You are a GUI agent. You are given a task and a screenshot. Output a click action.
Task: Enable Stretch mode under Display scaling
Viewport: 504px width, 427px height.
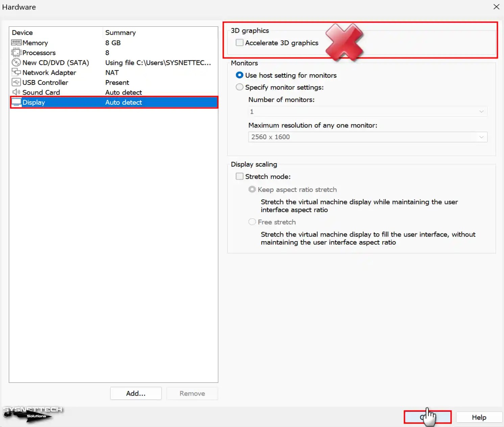(x=239, y=176)
